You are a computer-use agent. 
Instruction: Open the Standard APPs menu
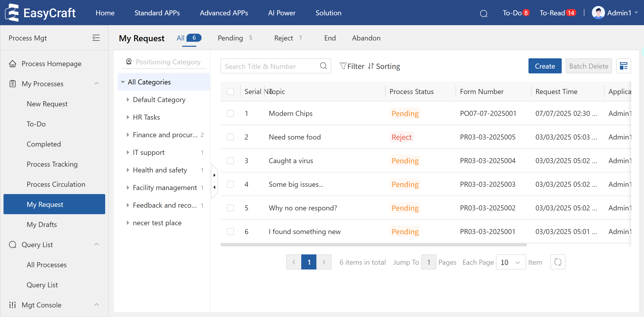(x=157, y=13)
